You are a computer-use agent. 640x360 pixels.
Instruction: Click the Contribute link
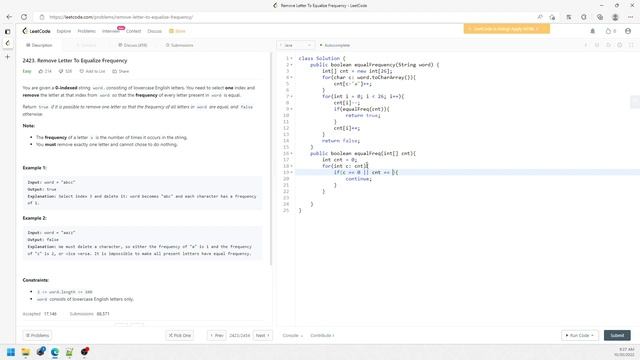pyautogui.click(x=322, y=336)
